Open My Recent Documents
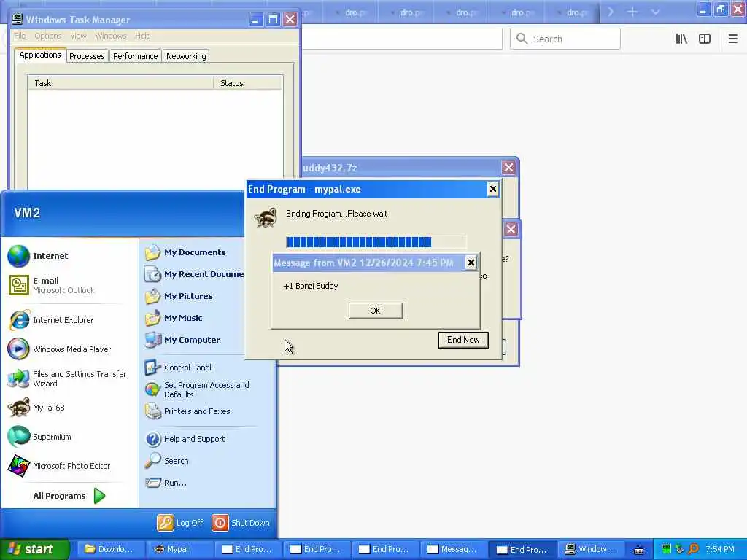 [194, 274]
